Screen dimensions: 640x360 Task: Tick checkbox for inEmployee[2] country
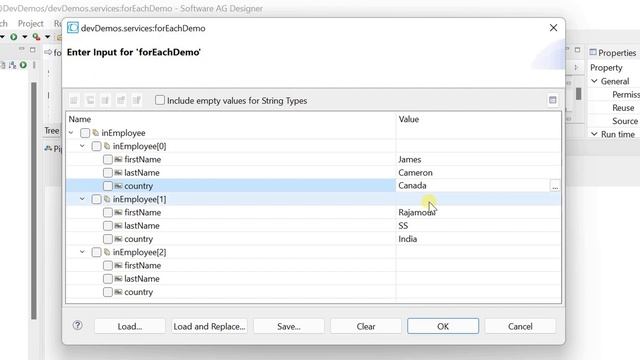click(x=108, y=292)
